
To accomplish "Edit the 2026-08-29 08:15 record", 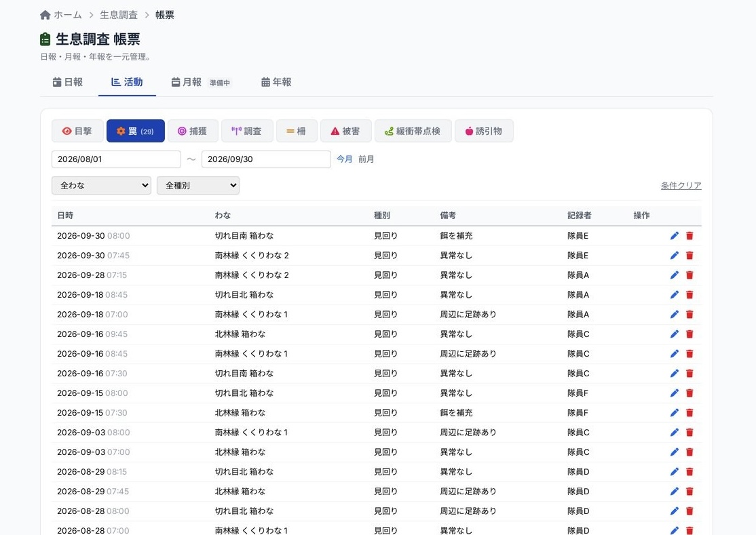I will tap(674, 471).
